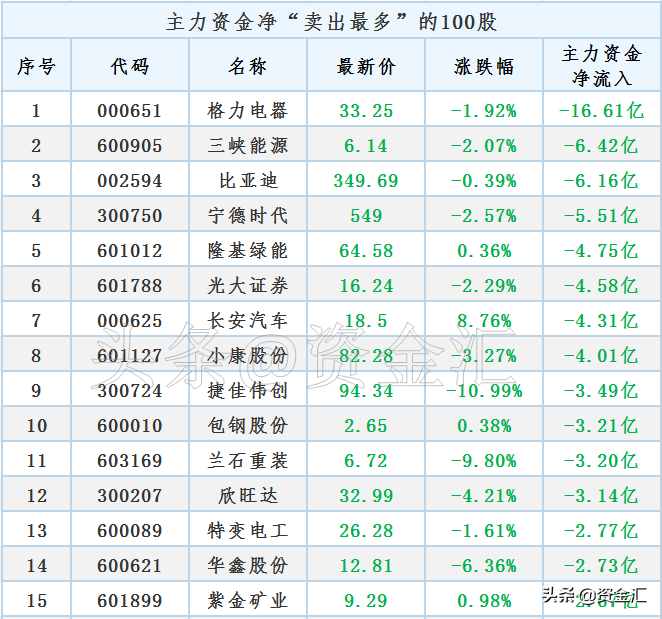
Task: Select the stock name 包钢股份
Action: (248, 426)
